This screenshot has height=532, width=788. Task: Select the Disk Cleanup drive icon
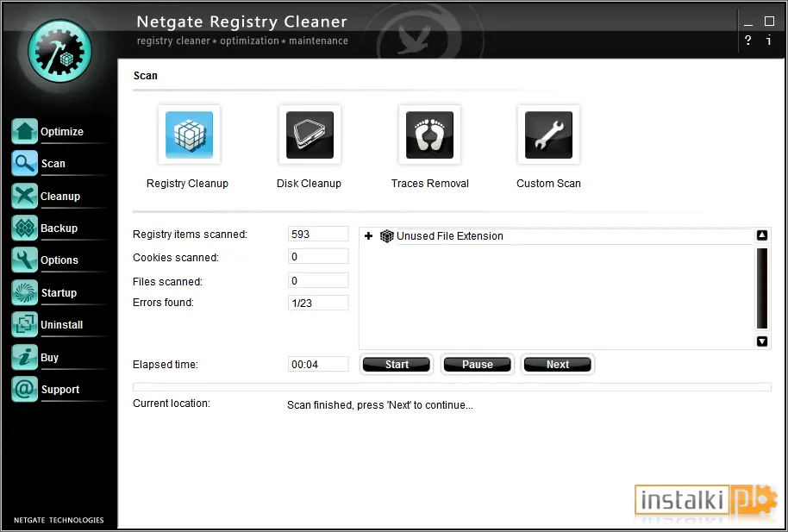coord(310,135)
